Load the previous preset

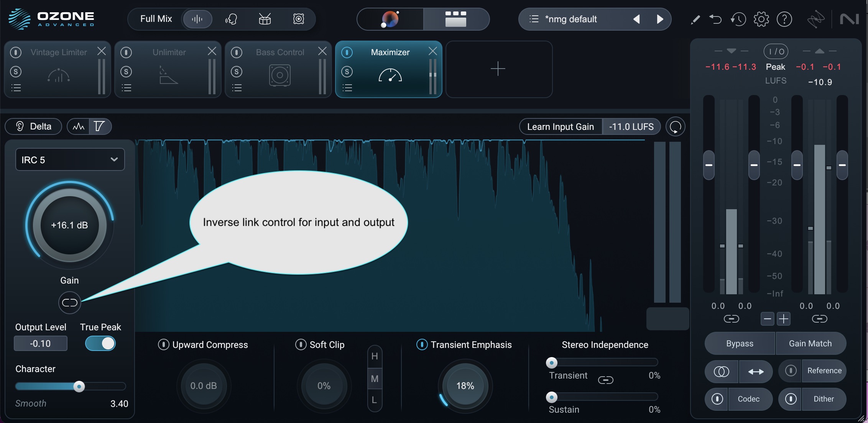pos(636,19)
